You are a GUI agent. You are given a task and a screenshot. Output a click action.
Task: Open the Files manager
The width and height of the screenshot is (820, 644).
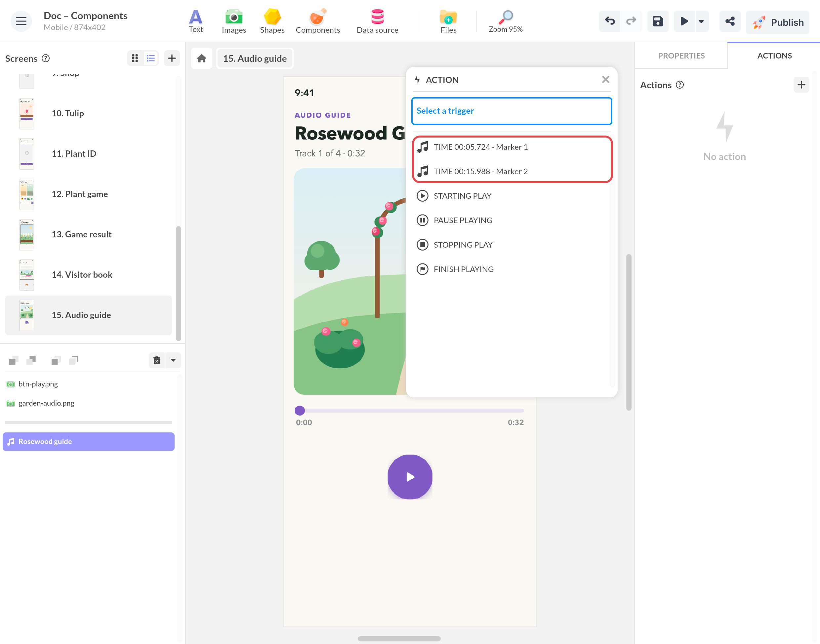coord(448,21)
